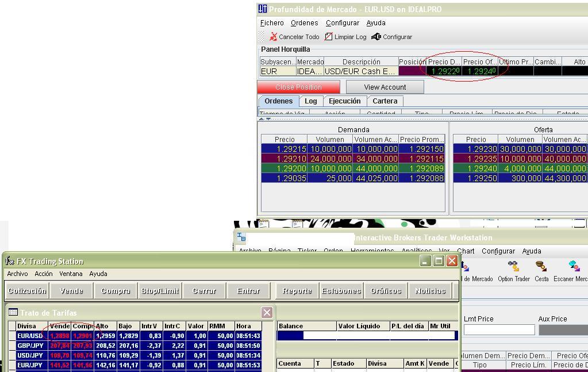The image size is (588, 372).
Task: Switch to the Cartera tab
Action: (385, 101)
